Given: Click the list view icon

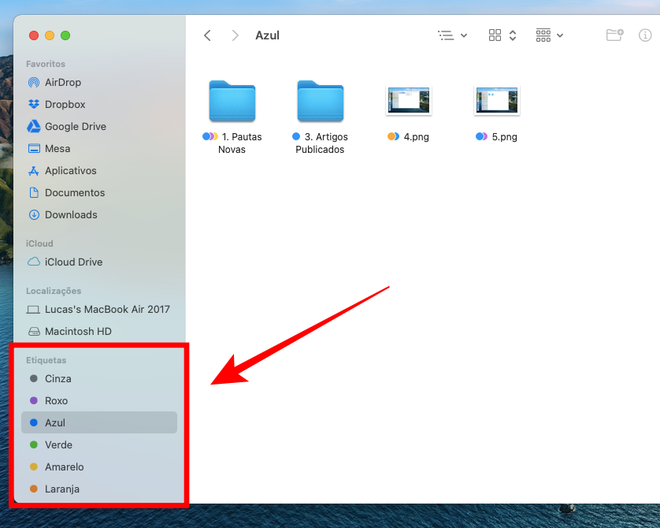Looking at the screenshot, I should pos(446,35).
